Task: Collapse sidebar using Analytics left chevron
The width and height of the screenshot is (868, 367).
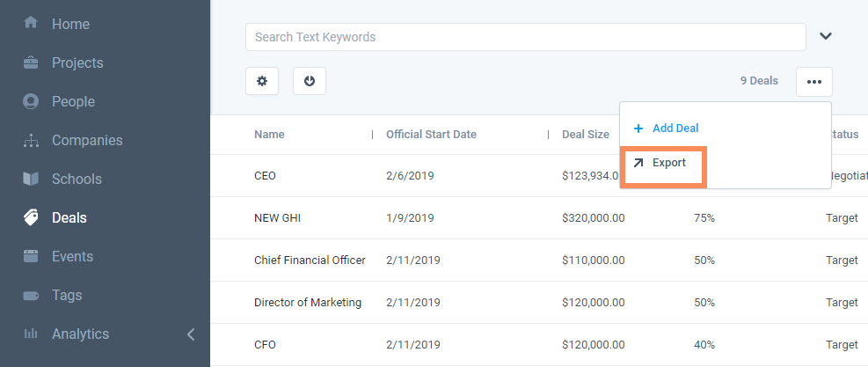Action: [191, 334]
